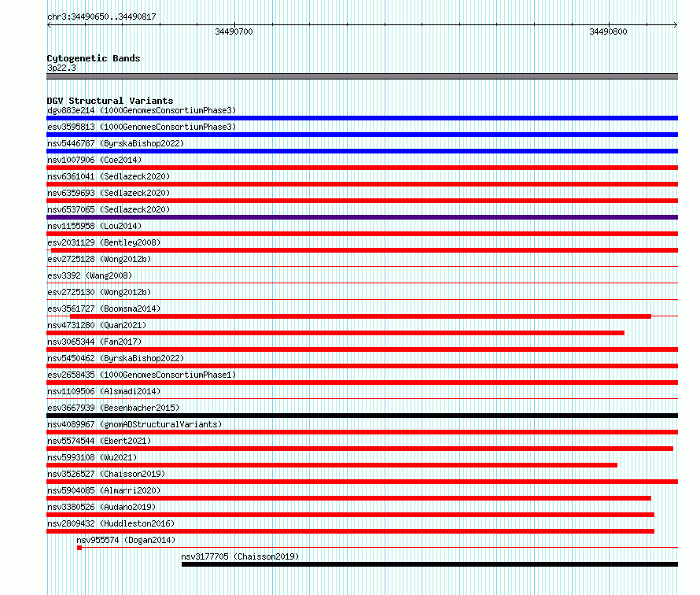This screenshot has width=700, height=595.
Task: Open variant dgv883e214 label
Action: point(142,110)
